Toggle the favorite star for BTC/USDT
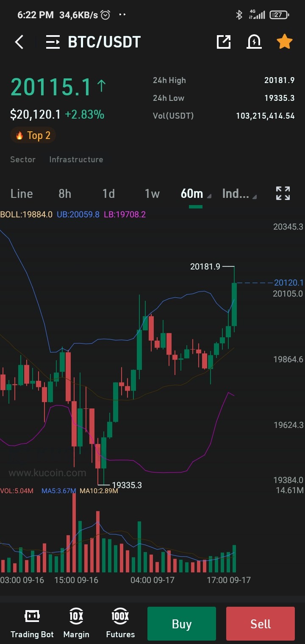Image resolution: width=305 pixels, height=644 pixels. (285, 42)
